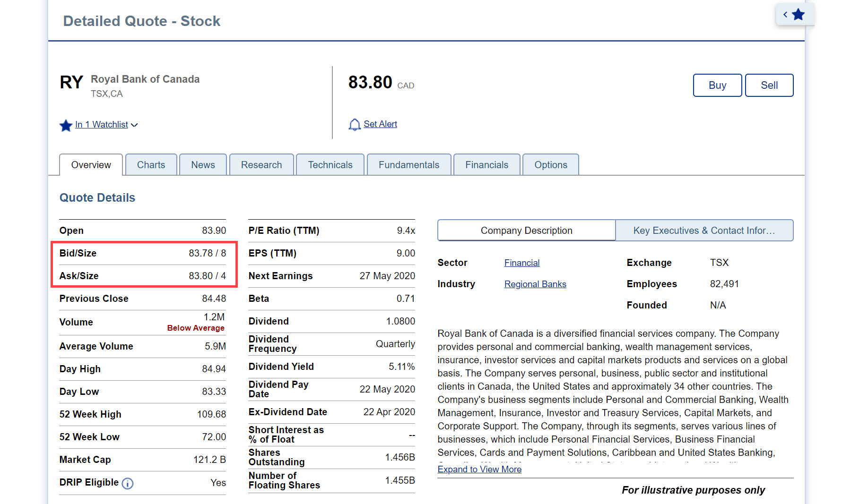Open the News tab

(203, 165)
